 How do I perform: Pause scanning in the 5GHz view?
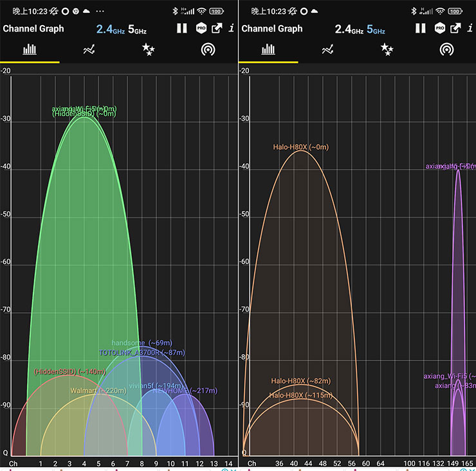pos(421,28)
